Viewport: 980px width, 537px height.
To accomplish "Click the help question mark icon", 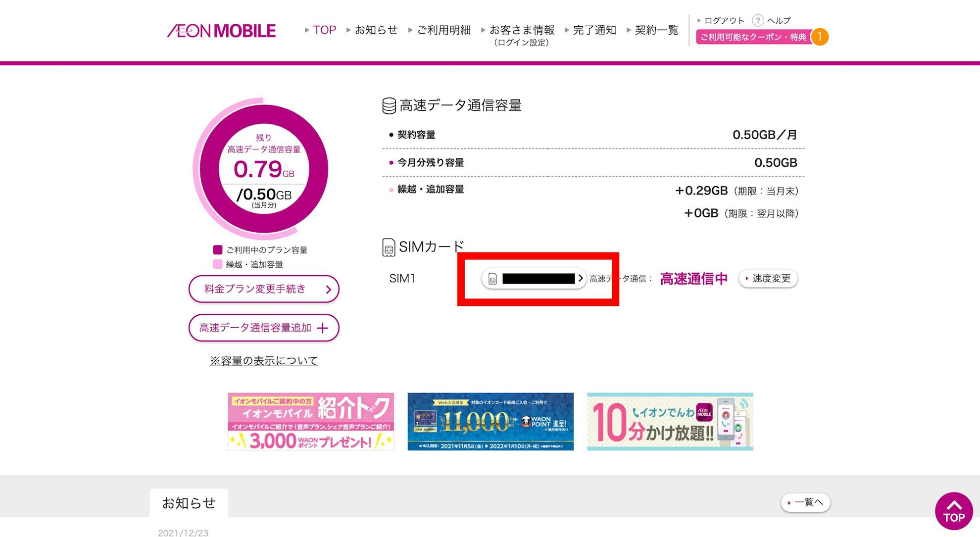I will pyautogui.click(x=757, y=20).
